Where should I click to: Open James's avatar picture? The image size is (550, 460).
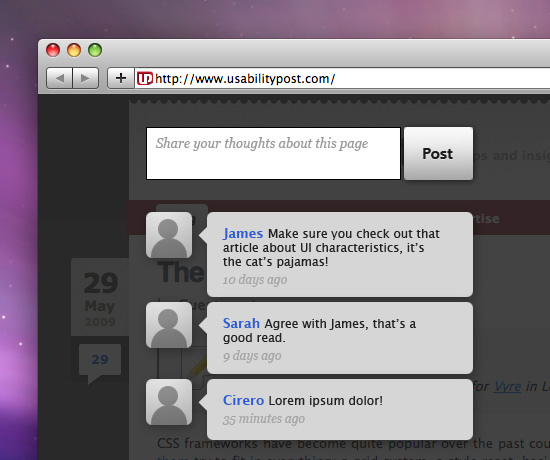tap(169, 235)
